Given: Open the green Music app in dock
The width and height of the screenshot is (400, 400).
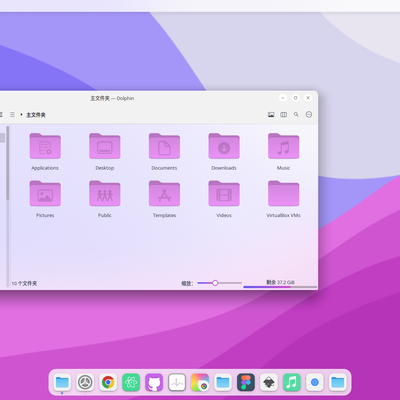Looking at the screenshot, I should pyautogui.click(x=292, y=382).
